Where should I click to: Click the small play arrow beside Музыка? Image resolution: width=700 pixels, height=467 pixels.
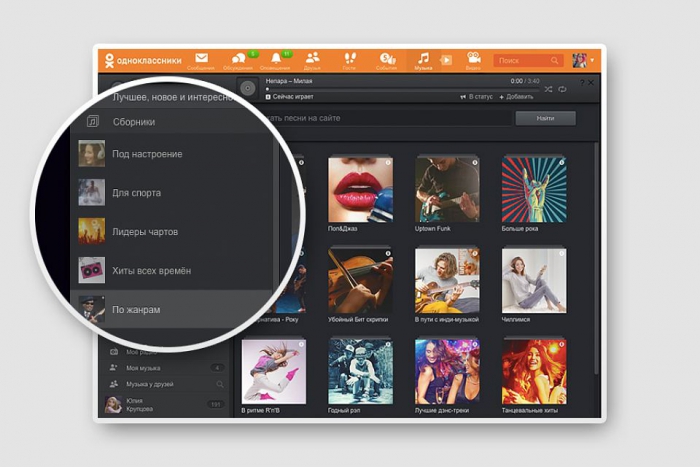pos(446,60)
